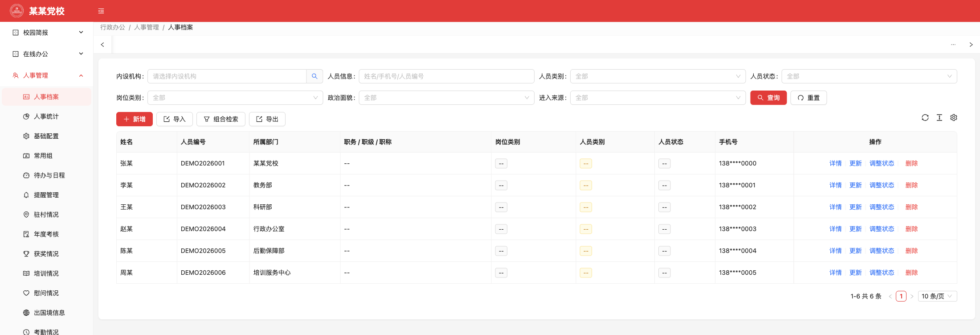Click 人事管理 in the breadcrumb
This screenshot has height=335, width=980.
pyautogui.click(x=147, y=27)
